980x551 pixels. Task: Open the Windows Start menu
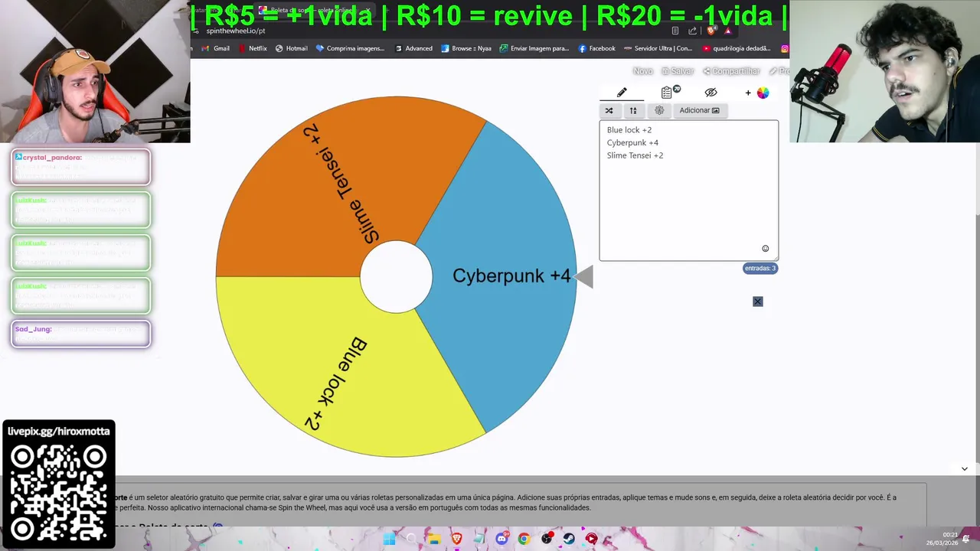click(389, 539)
